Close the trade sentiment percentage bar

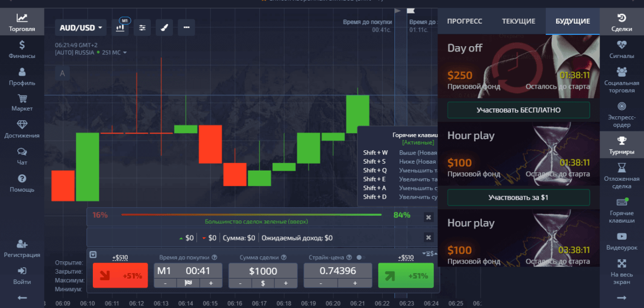[x=428, y=217]
